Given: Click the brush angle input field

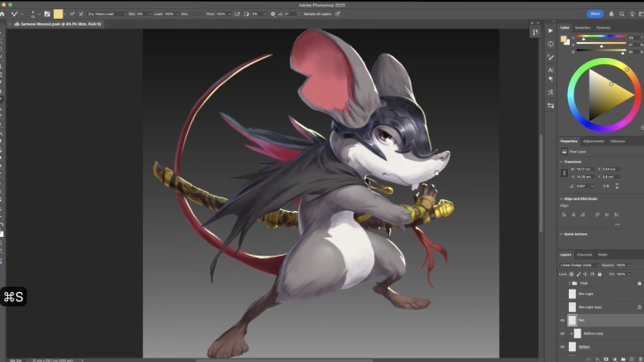Looking at the screenshot, I should 291,14.
